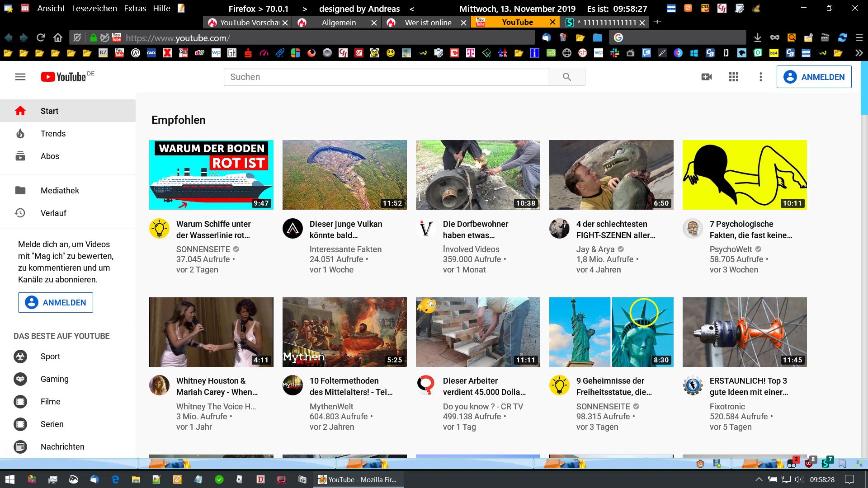Open YouTube hamburger guide menu

[x=20, y=77]
